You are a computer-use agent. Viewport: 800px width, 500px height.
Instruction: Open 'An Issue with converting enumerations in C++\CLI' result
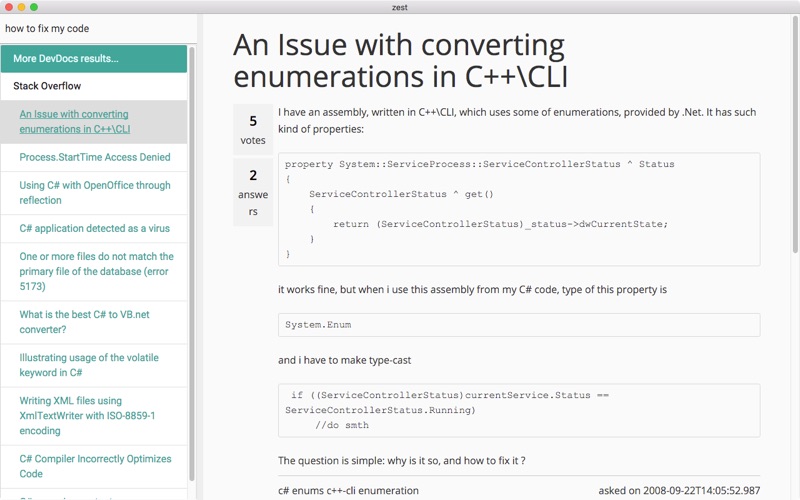(x=94, y=122)
